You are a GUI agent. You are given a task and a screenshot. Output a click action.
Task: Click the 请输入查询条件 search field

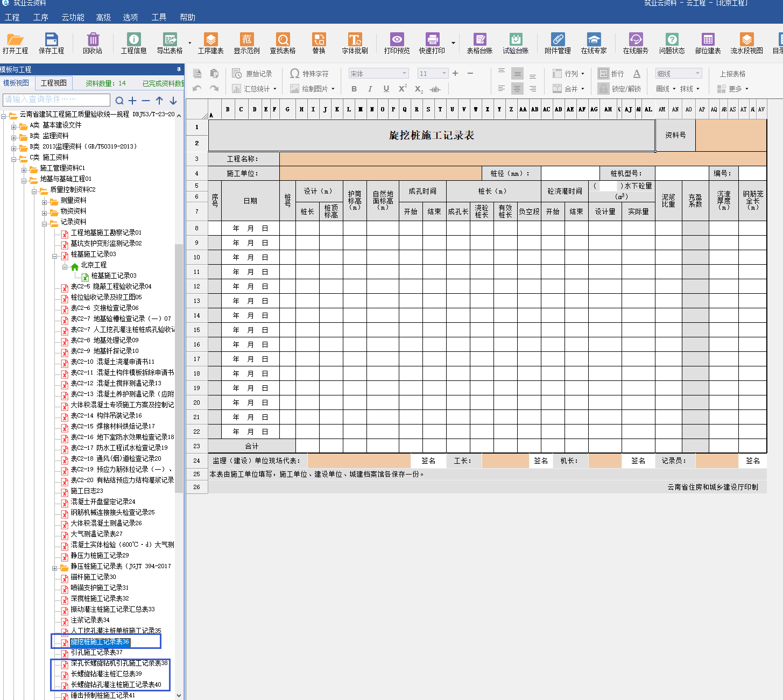tap(57, 100)
